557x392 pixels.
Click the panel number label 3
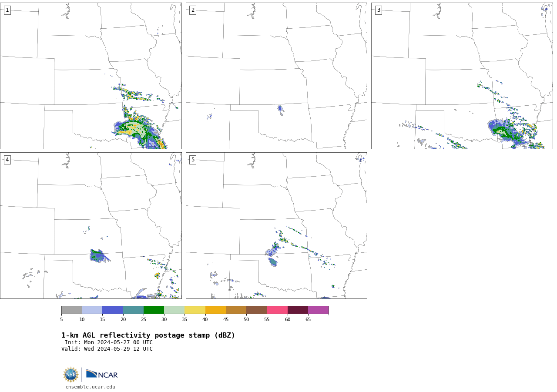(x=379, y=10)
